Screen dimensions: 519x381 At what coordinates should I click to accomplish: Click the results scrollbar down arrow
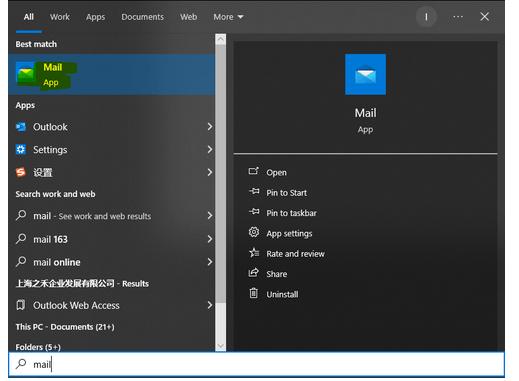click(220, 346)
